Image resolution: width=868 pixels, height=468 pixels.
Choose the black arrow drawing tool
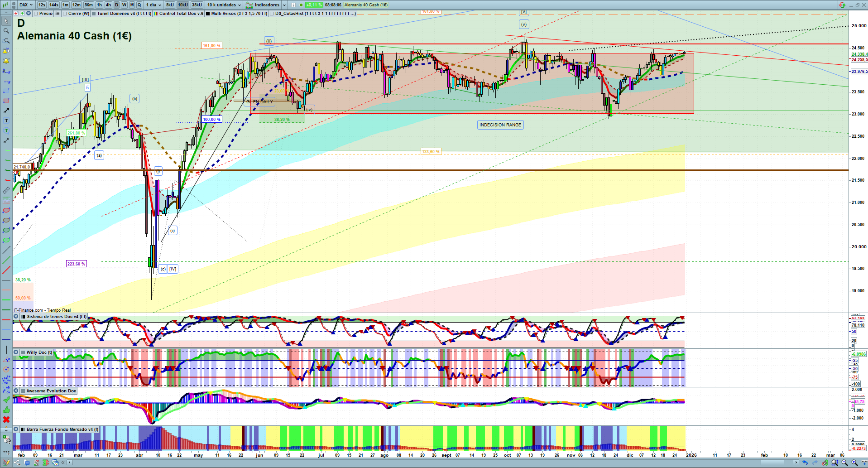click(x=6, y=111)
